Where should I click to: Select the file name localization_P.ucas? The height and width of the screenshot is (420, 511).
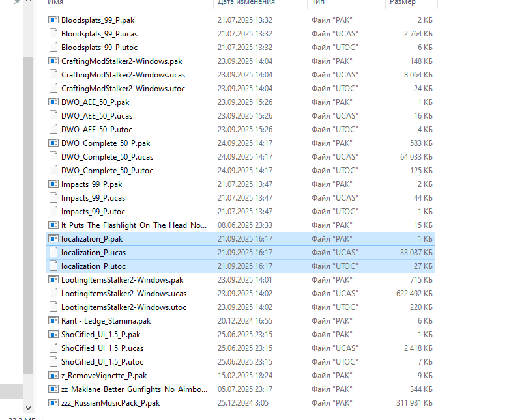click(x=94, y=253)
